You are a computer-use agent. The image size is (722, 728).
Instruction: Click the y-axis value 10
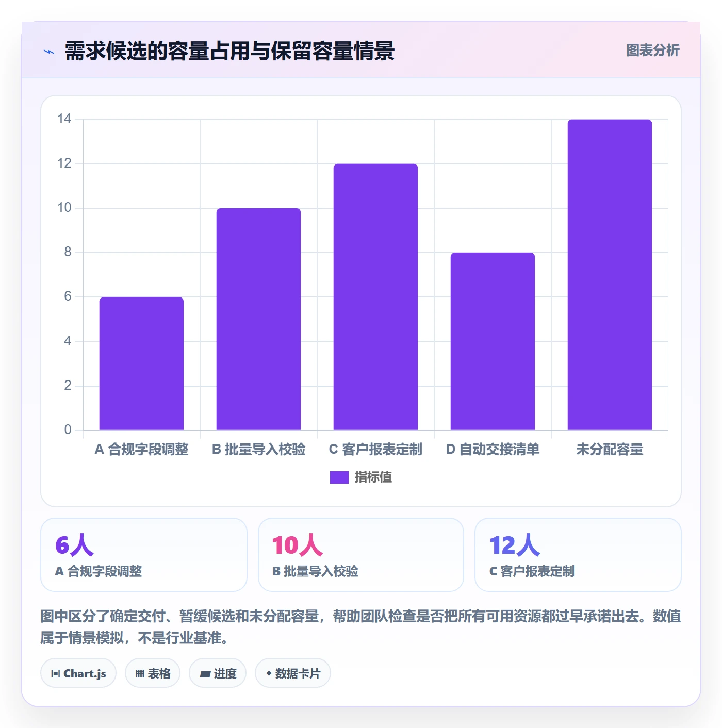pos(64,208)
